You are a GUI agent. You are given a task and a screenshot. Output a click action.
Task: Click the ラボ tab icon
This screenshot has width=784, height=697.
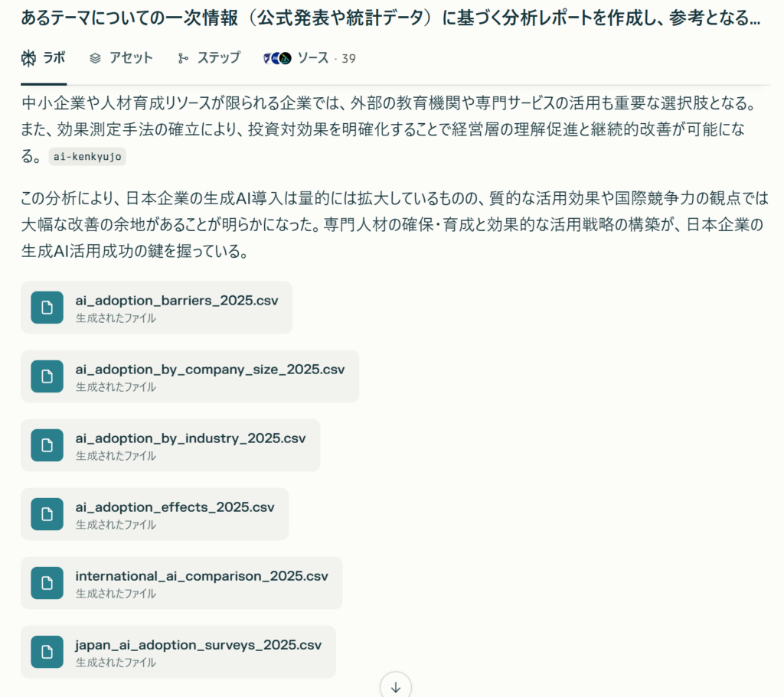coord(28,58)
